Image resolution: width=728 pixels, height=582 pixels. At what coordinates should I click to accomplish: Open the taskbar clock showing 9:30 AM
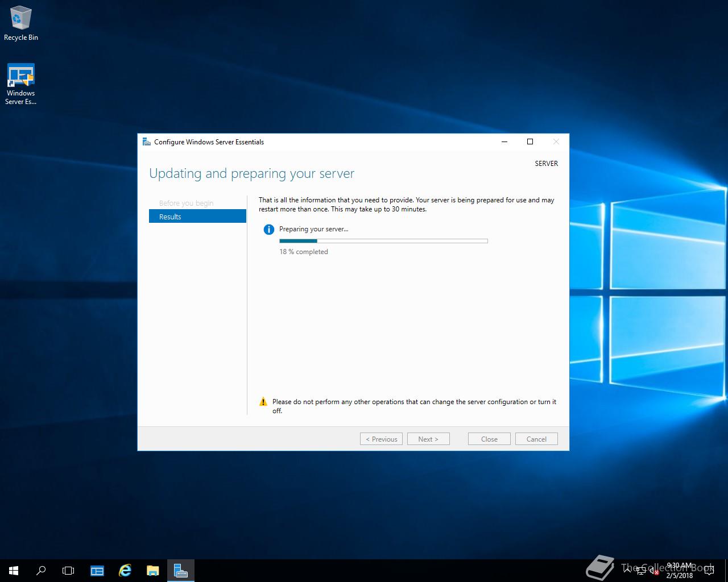680,571
